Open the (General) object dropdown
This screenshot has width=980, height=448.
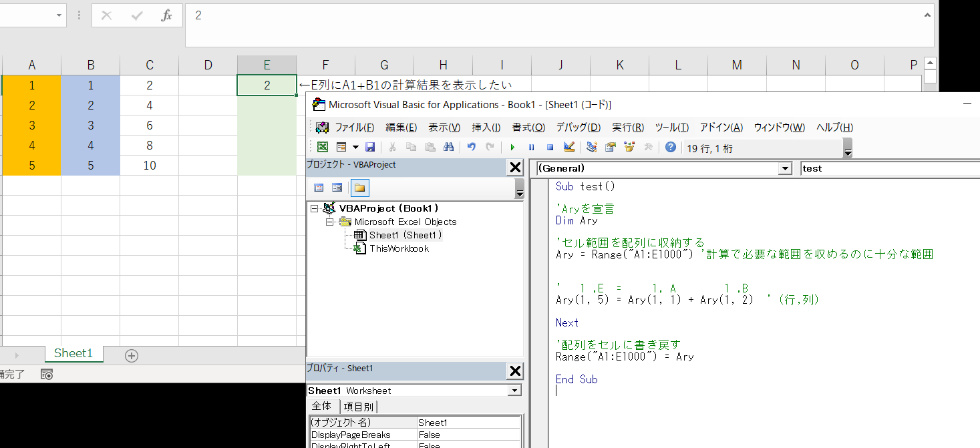785,169
